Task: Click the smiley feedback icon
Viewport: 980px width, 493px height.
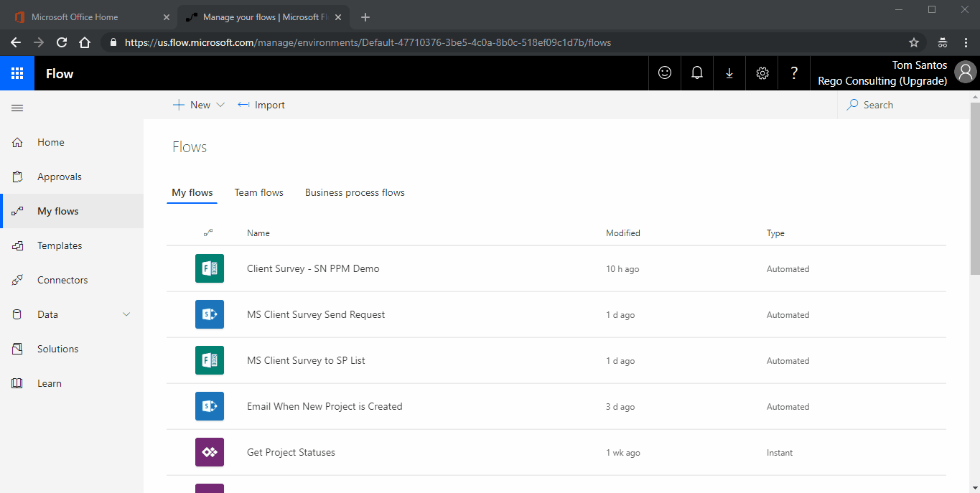Action: (x=665, y=73)
